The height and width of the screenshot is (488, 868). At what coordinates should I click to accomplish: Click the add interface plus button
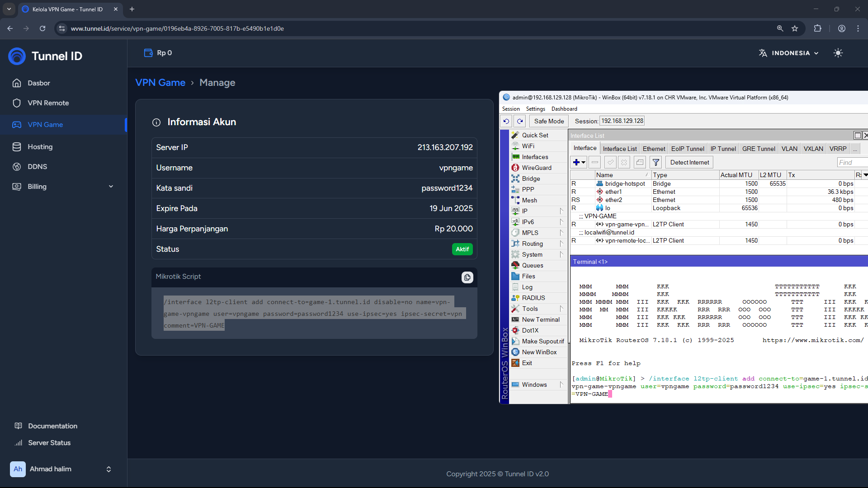[x=576, y=162]
